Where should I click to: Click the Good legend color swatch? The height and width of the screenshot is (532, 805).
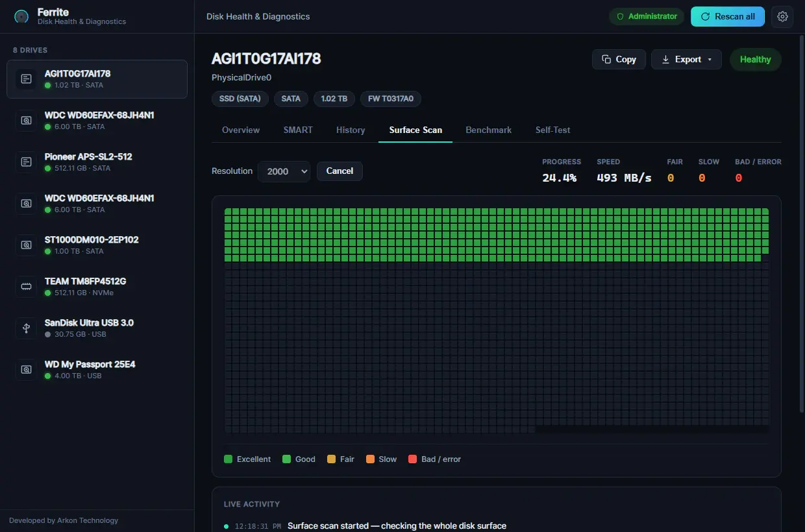(x=287, y=459)
